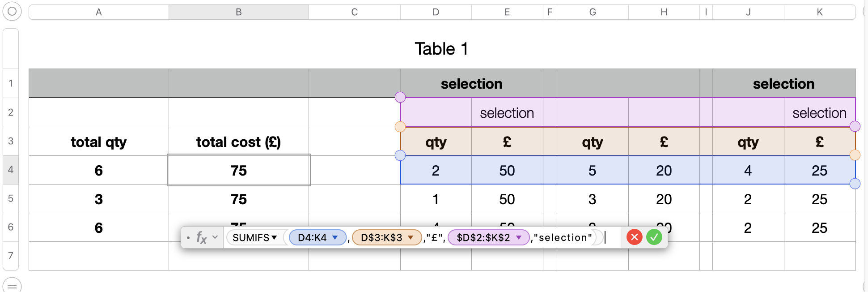Image resolution: width=868 pixels, height=292 pixels.
Task: Click the fx function icon
Action: 201,237
